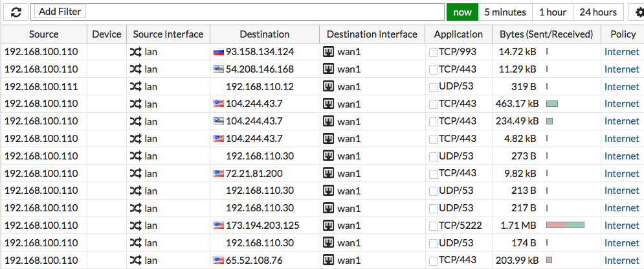The image size is (644, 269).
Task: Click the lan shuffle icon in the 192.168.100.111 row
Action: coord(135,86)
